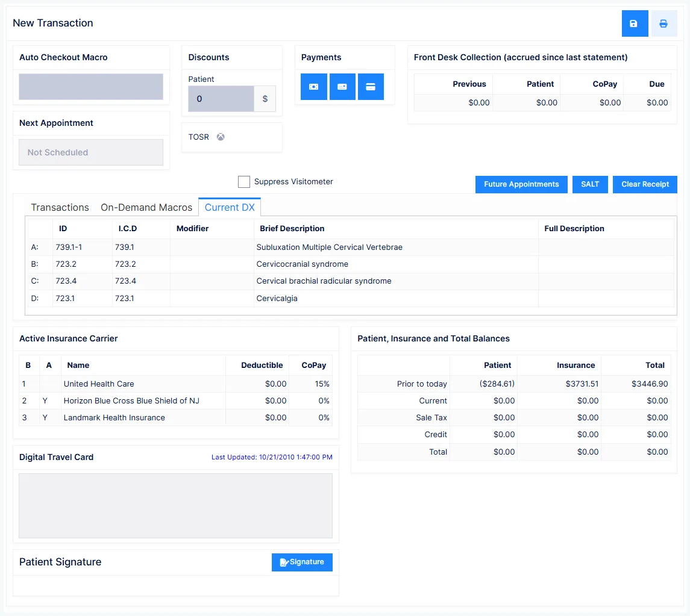The width and height of the screenshot is (690, 616).
Task: Select Cervical brachial radicular syndrome row
Action: 351,281
